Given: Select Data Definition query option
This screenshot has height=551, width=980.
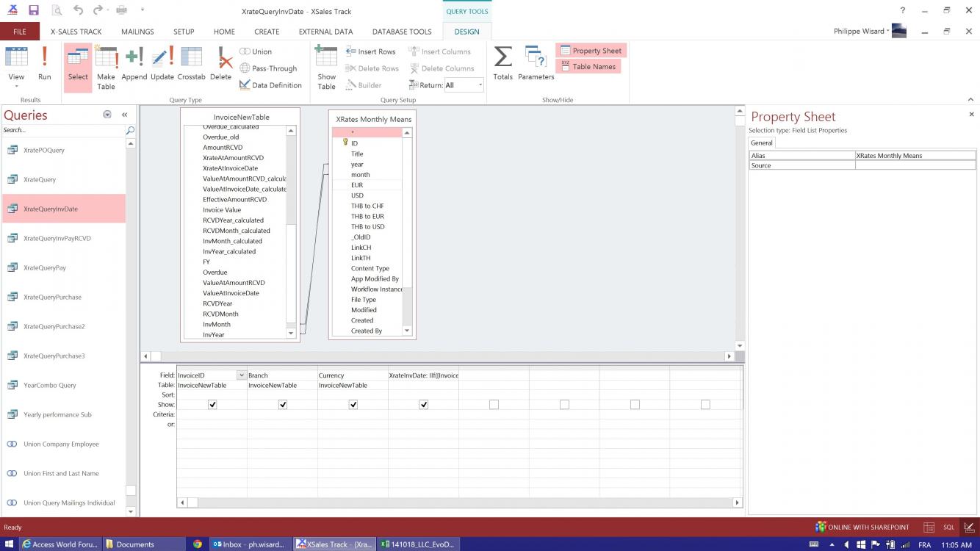Looking at the screenshot, I should tap(270, 85).
